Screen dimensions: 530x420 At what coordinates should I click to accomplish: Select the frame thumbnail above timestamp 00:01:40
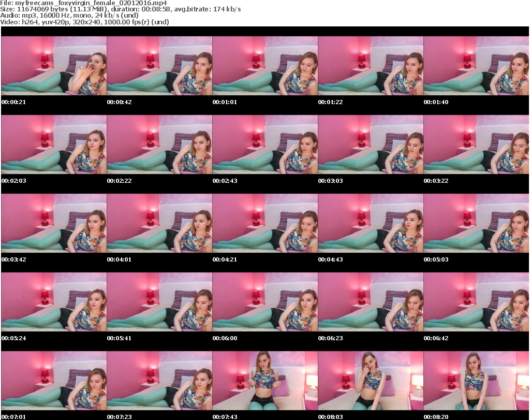pos(476,66)
